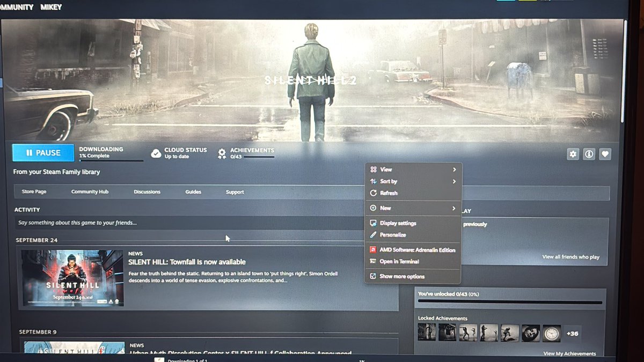The height and width of the screenshot is (362, 644).
Task: Open the Support tab
Action: (x=235, y=192)
